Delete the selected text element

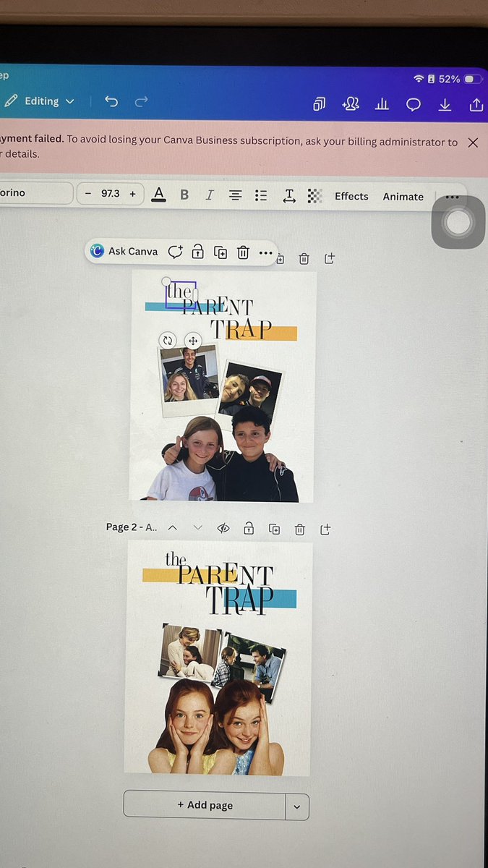[x=244, y=252]
